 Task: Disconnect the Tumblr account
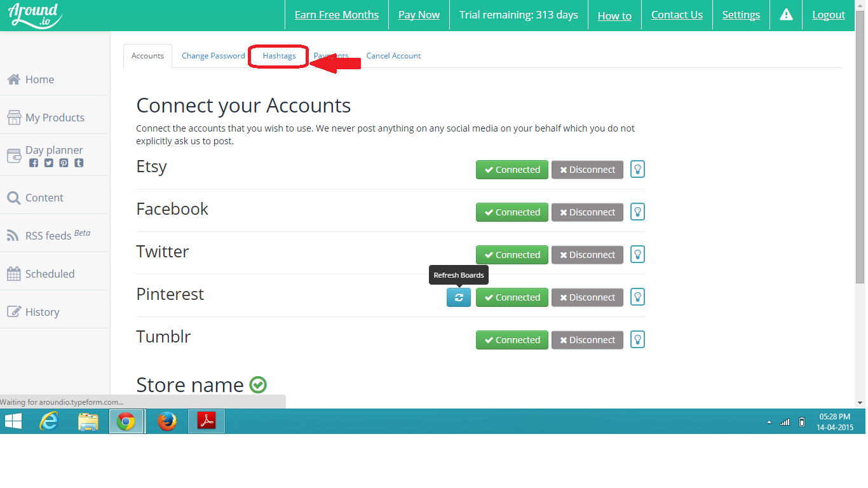(x=587, y=340)
